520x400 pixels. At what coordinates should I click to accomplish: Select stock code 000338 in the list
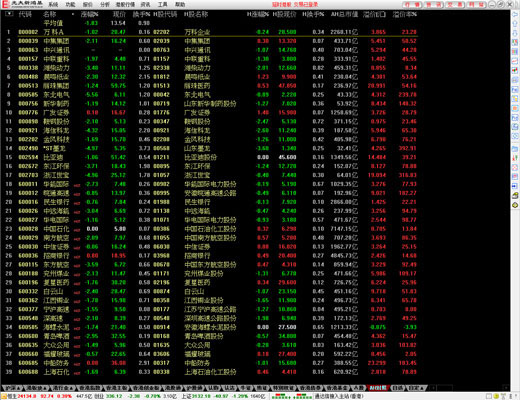click(x=28, y=68)
